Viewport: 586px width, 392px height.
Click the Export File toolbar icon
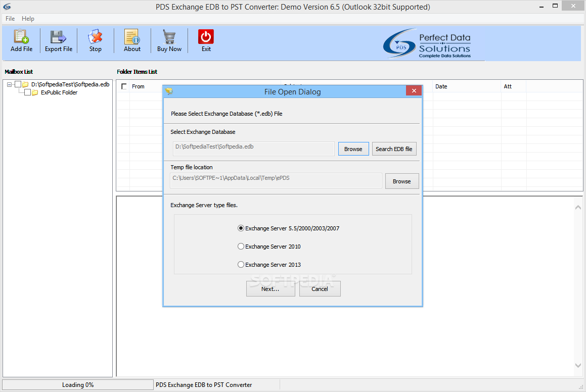point(58,36)
